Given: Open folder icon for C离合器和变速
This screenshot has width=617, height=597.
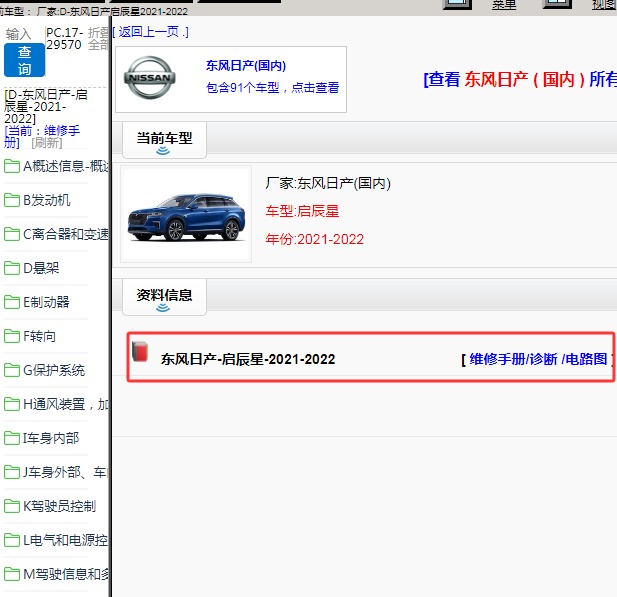Looking at the screenshot, I should [12, 234].
